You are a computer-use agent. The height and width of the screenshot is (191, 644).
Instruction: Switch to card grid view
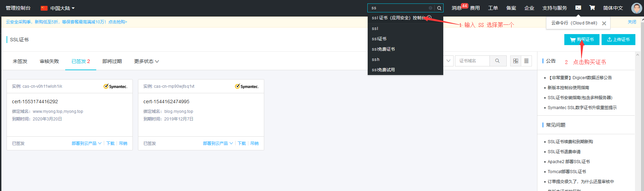[516, 61]
